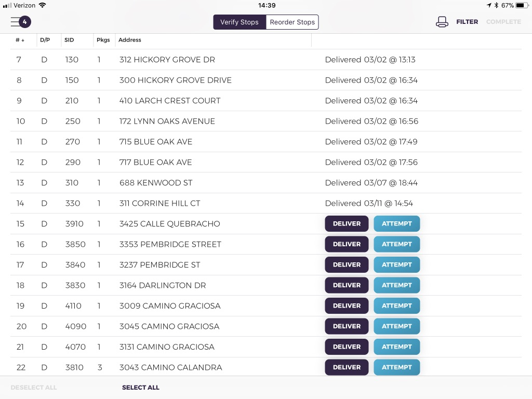Screen dimensions: 532x399
Task: Open the FILTER options
Action: click(x=467, y=22)
